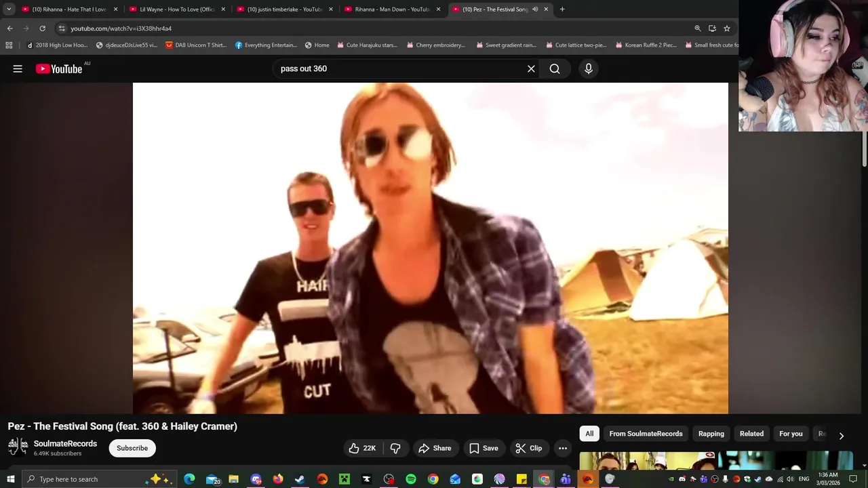Bookmark this page with the star
868x488 pixels.
point(727,28)
